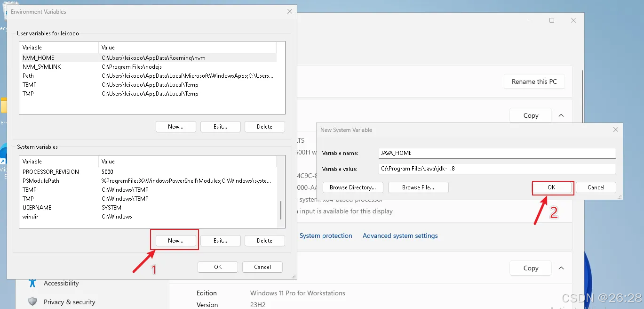Image resolution: width=644 pixels, height=309 pixels.
Task: Select user TEMP variable with AppData value
Action: (x=148, y=85)
